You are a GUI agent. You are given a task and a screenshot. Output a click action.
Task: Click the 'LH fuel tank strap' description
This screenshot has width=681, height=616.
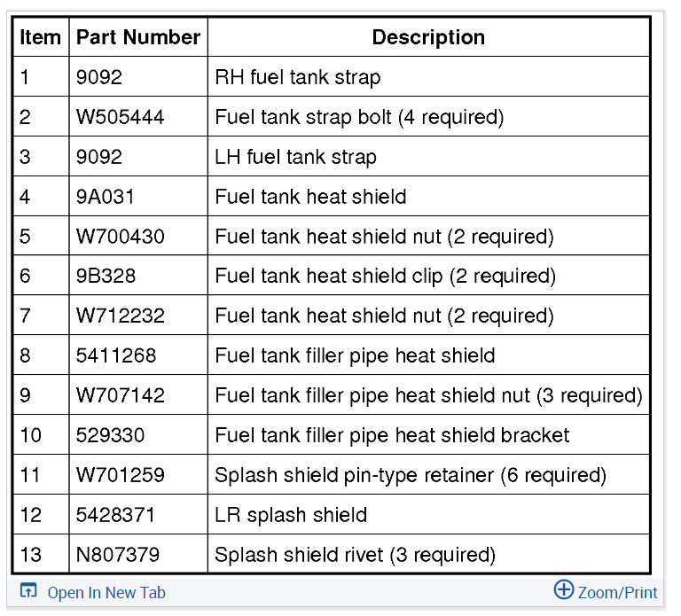[295, 157]
